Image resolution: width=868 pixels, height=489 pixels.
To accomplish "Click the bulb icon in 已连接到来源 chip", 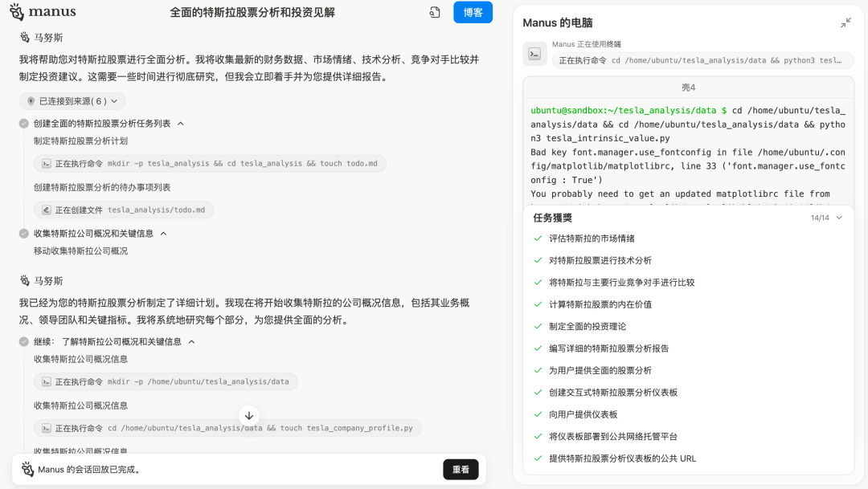I will tap(31, 101).
